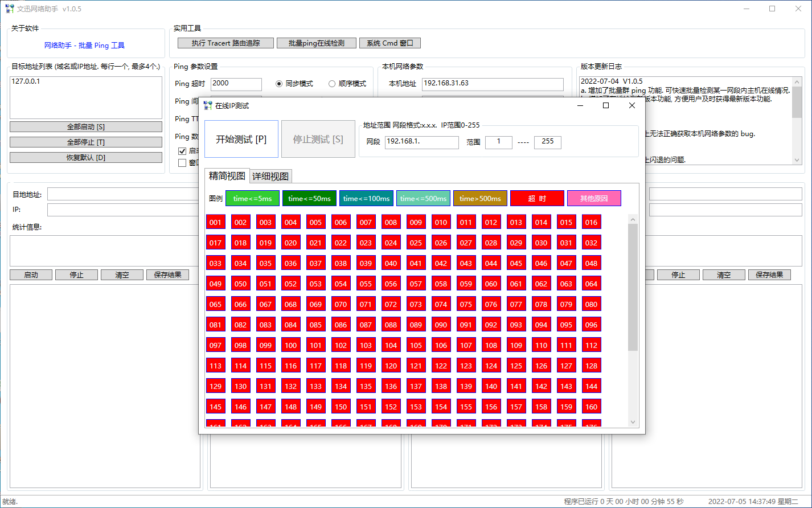The image size is (812, 508).
Task: Click the 本机地址 field 192.168.31.63
Action: click(493, 84)
